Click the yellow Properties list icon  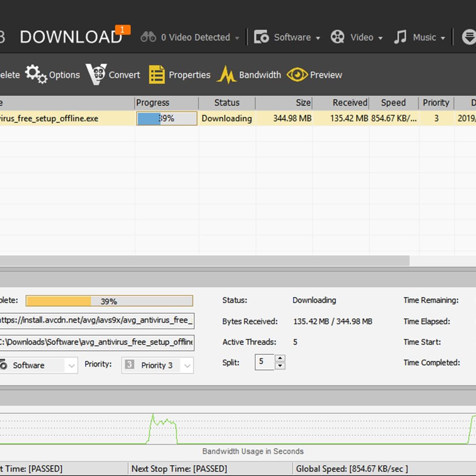click(157, 74)
